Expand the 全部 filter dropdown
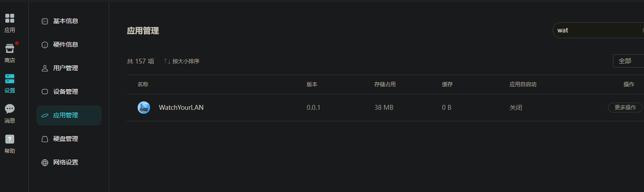The image size is (644, 192). tap(628, 61)
